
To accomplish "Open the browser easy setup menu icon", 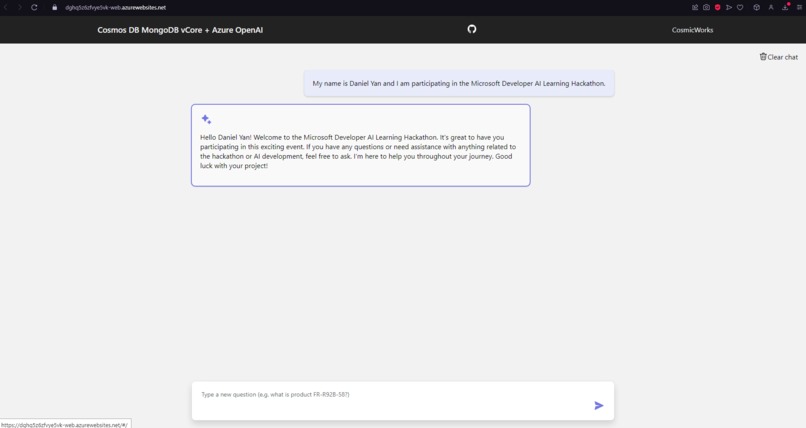I will (799, 7).
